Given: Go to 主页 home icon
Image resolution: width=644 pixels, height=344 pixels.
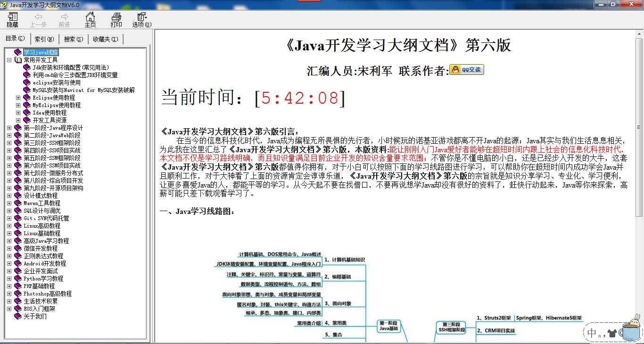Looking at the screenshot, I should pos(90,17).
